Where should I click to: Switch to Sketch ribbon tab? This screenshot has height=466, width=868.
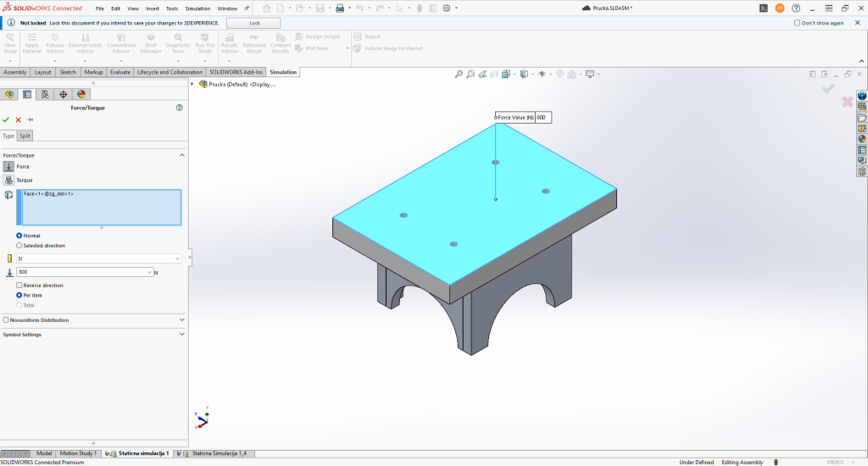coord(68,73)
